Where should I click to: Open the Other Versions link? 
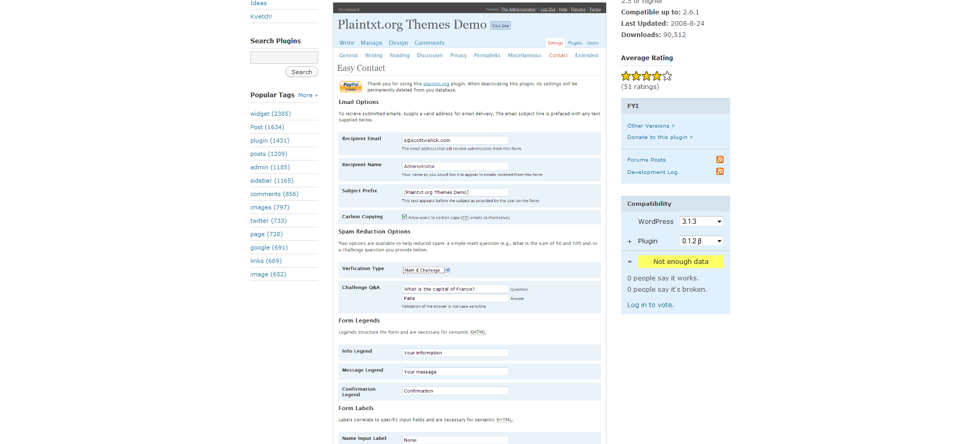[x=651, y=126]
